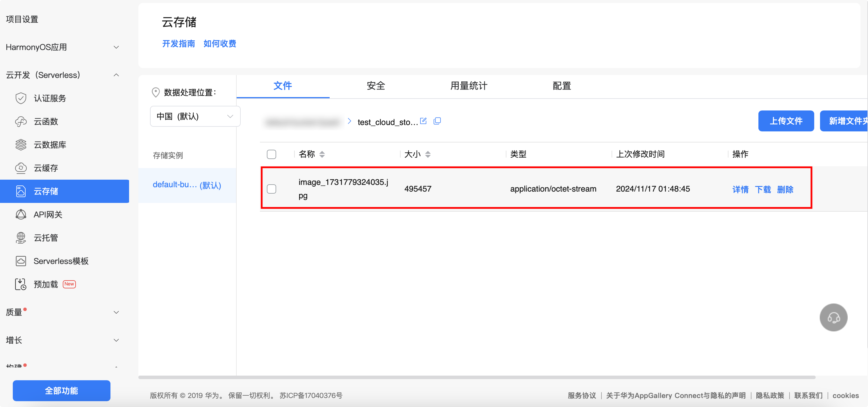
Task: Click the Serverless模板 template icon
Action: pos(21,261)
